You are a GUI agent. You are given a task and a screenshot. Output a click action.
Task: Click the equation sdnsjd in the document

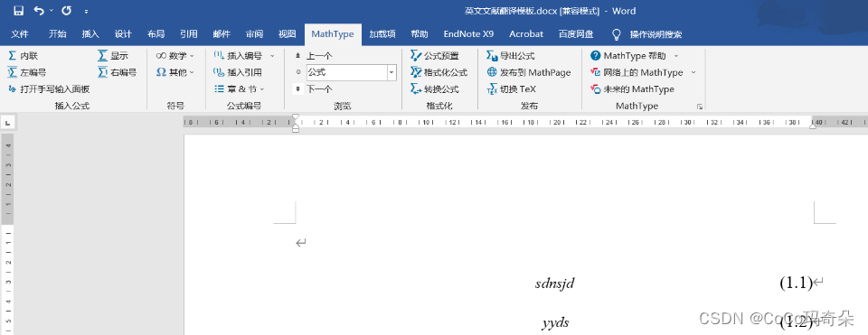coord(554,284)
